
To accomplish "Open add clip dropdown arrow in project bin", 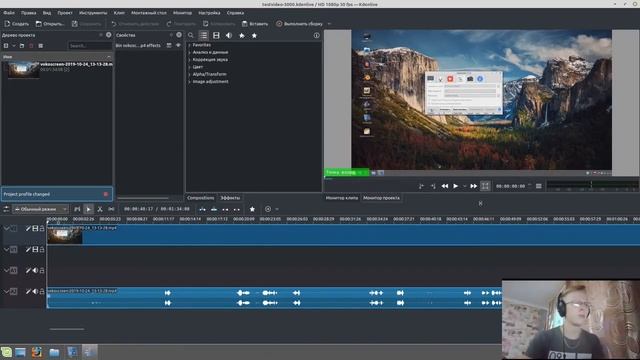I will tap(13, 46).
